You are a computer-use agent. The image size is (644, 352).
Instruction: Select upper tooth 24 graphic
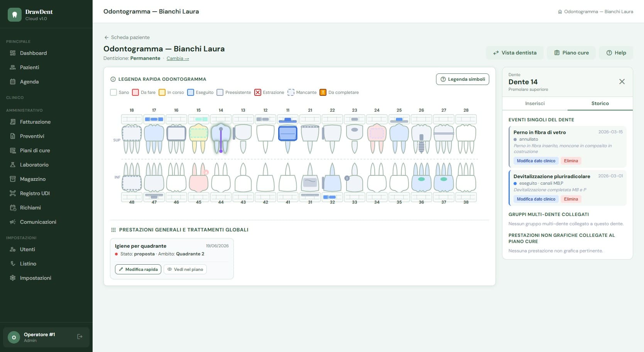click(x=377, y=139)
